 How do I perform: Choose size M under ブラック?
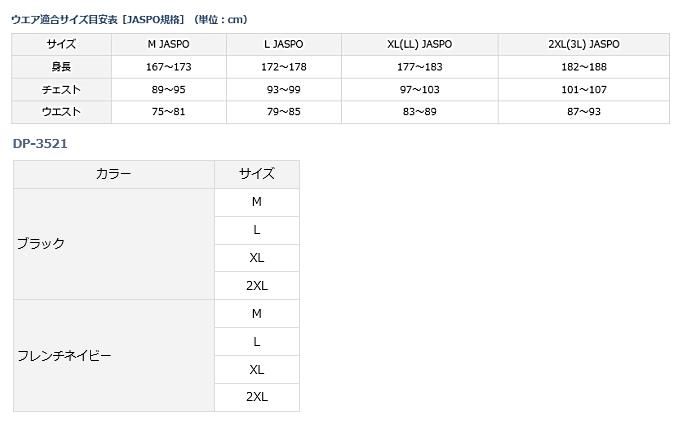tap(257, 202)
